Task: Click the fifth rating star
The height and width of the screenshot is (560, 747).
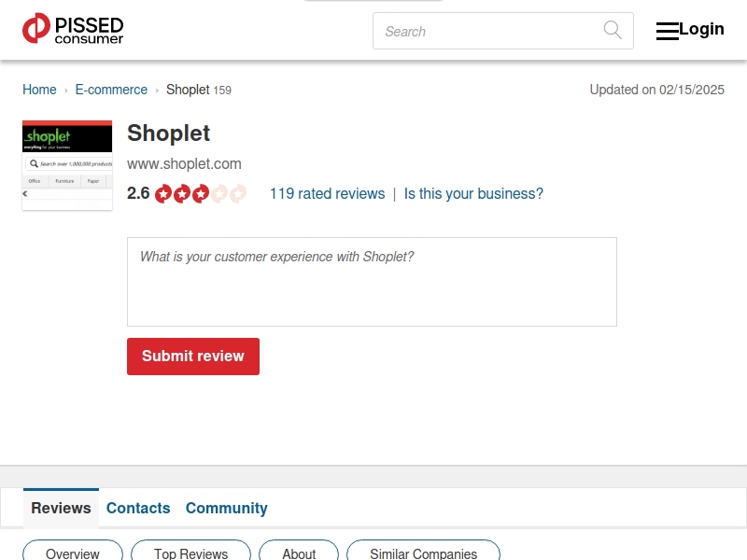Action: pyautogui.click(x=238, y=194)
